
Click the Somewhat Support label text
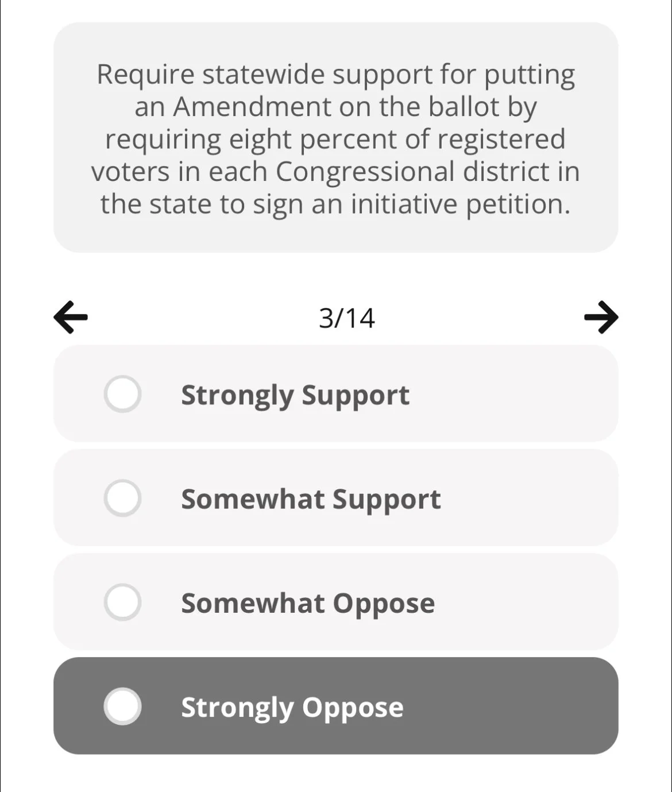click(x=311, y=500)
